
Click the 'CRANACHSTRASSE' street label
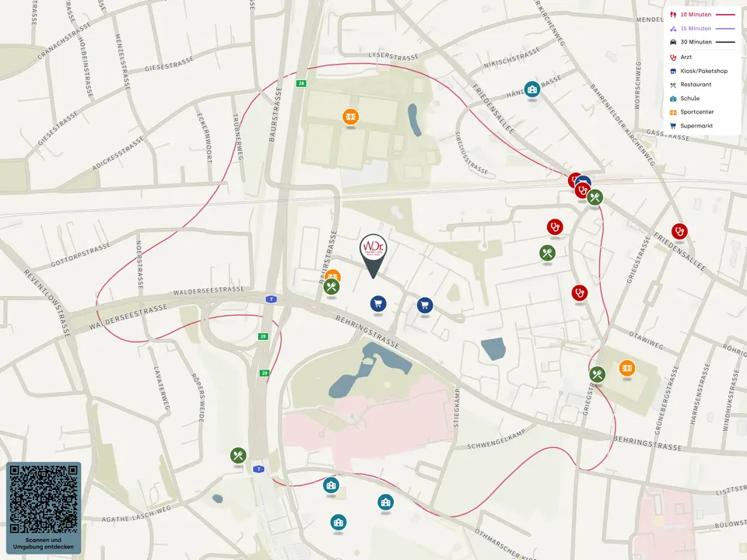click(64, 41)
